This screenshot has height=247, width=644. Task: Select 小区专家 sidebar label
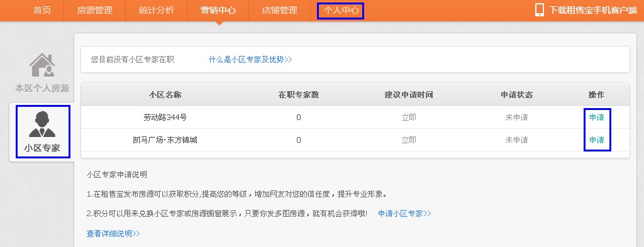pyautogui.click(x=42, y=148)
